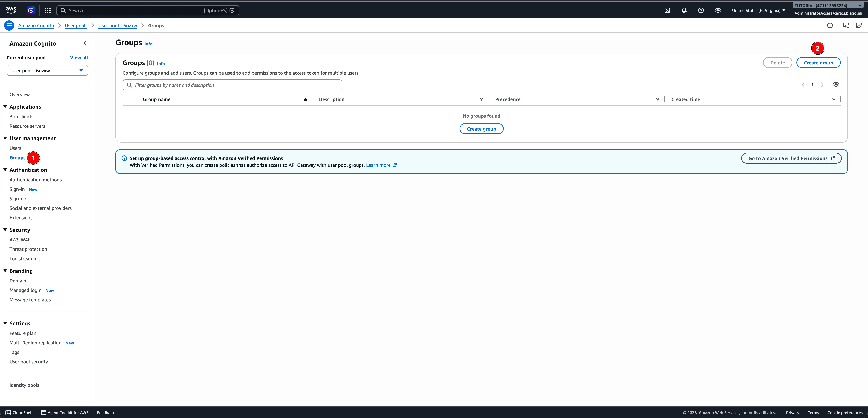Open the TUTORIAL account dropdown
This screenshot has height=418, width=868.
tap(828, 5)
